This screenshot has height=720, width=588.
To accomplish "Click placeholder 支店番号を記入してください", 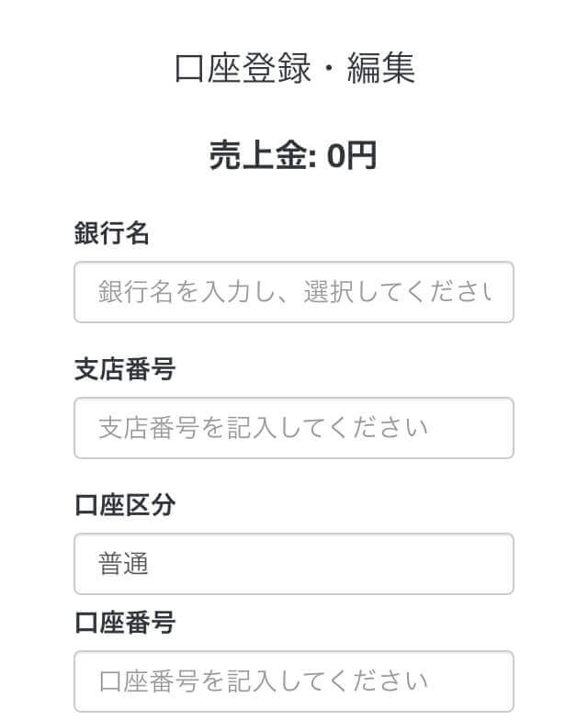I will point(263,428).
